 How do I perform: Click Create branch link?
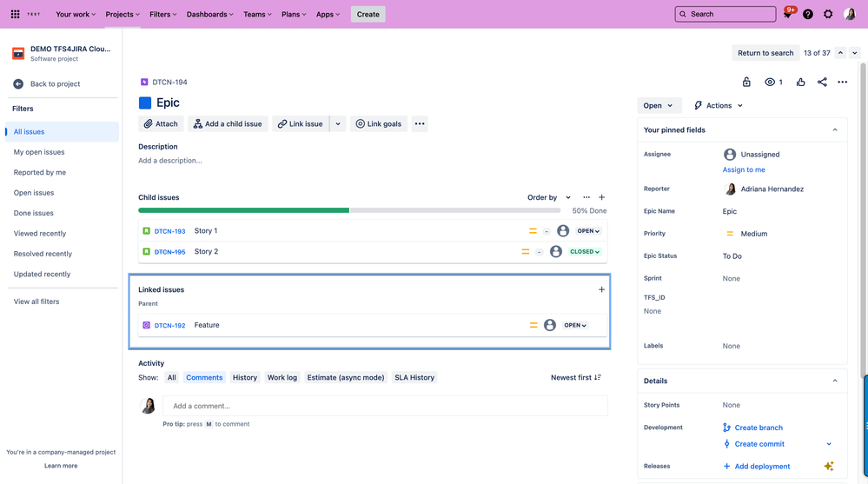pos(759,428)
